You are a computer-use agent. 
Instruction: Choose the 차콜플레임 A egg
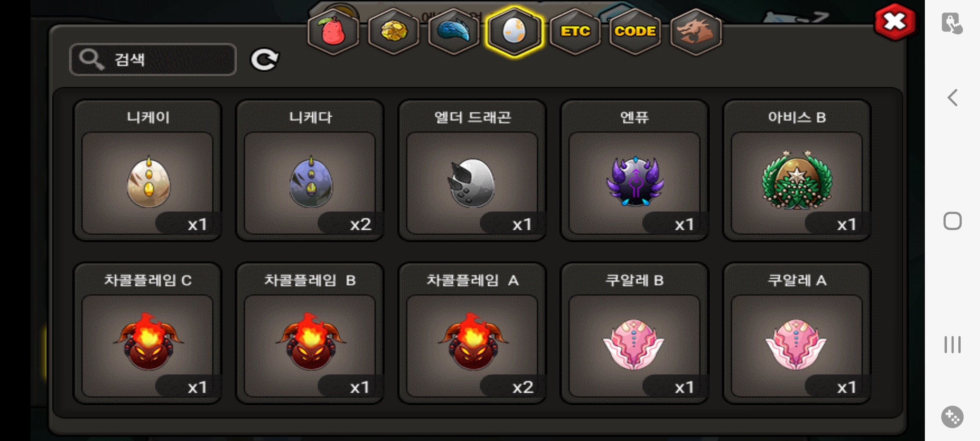pos(472,333)
